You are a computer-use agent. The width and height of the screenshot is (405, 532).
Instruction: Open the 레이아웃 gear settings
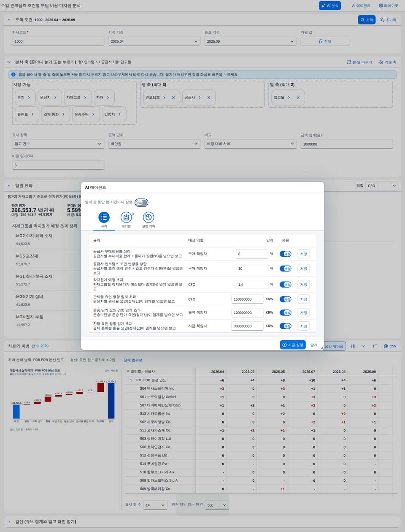pyautogui.click(x=389, y=6)
